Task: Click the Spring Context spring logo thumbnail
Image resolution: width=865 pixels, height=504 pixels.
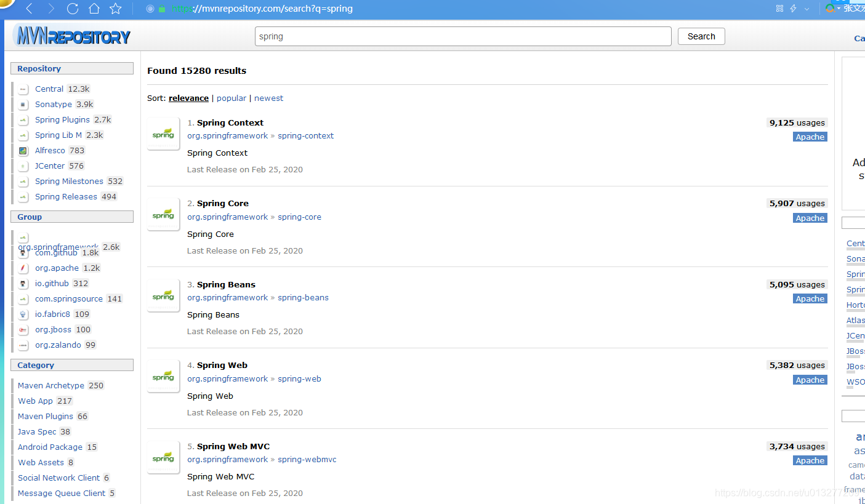Action: 163,134
